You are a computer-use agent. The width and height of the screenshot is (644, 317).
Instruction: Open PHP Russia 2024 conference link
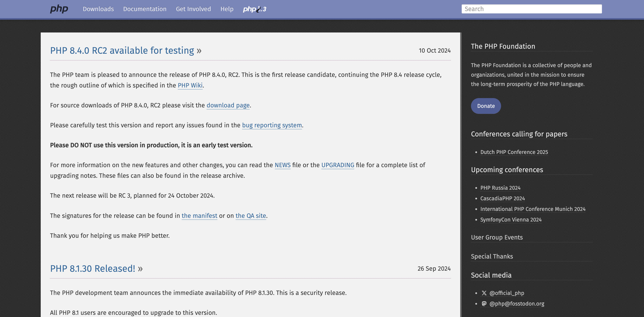(x=500, y=188)
